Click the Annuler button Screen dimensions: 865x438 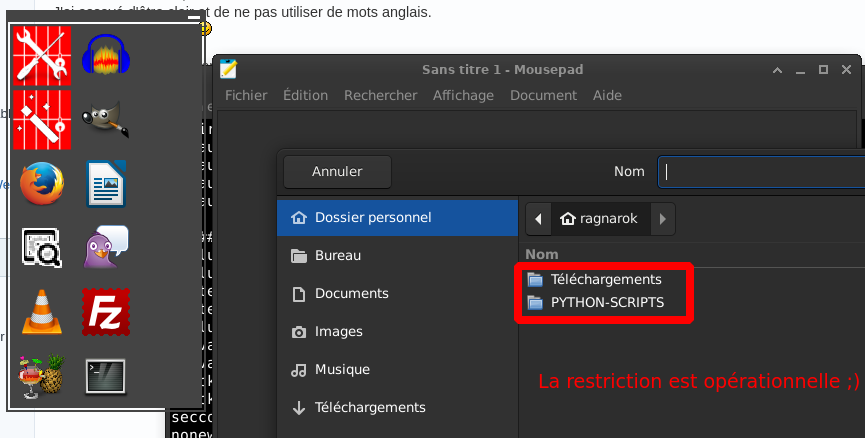(337, 171)
